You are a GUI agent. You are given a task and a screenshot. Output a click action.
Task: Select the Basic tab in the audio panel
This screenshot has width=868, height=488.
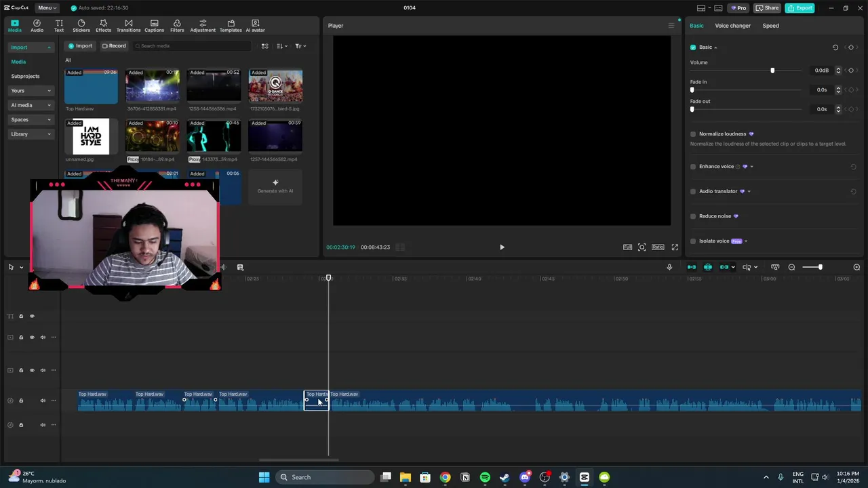(x=696, y=26)
